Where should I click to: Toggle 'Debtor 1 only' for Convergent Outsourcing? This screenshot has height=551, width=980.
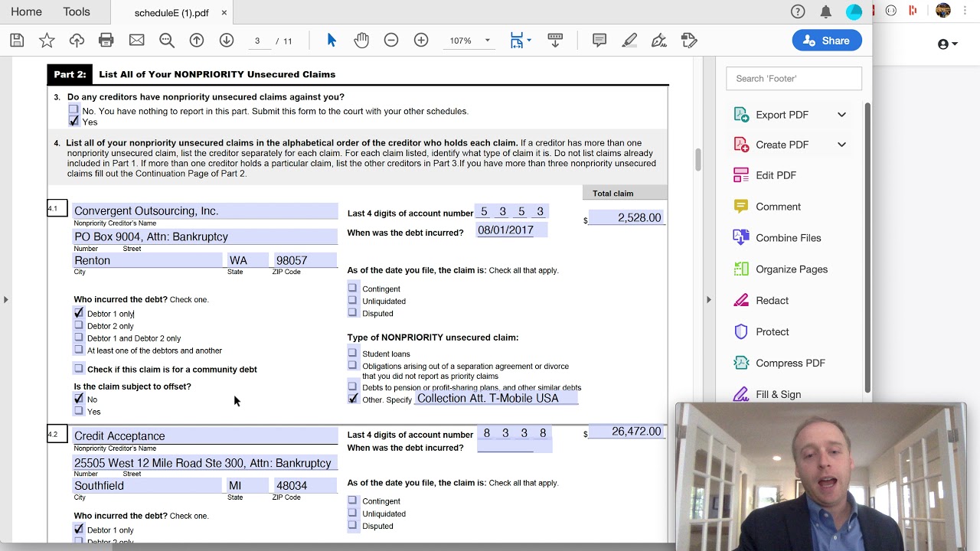(78, 313)
